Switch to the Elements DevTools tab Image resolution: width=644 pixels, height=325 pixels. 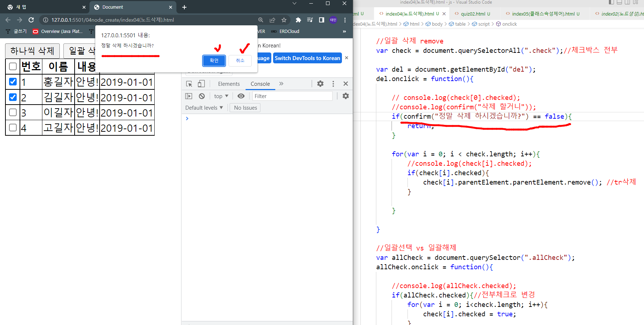[x=229, y=84]
